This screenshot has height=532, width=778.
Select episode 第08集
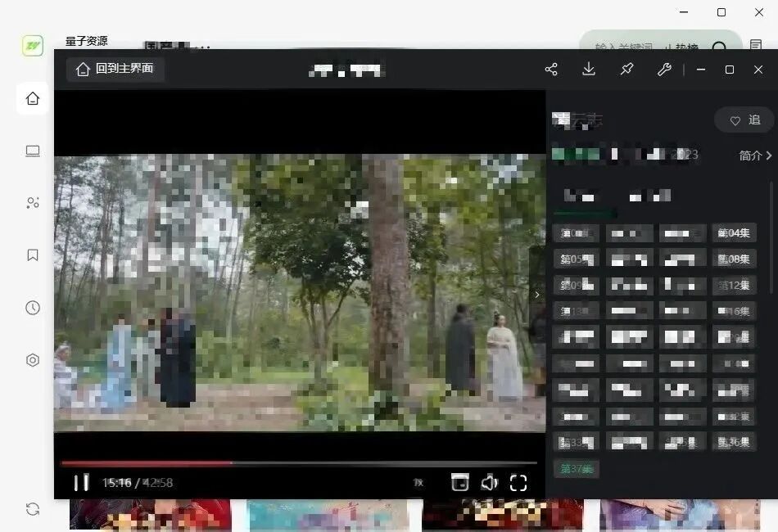pos(734,259)
